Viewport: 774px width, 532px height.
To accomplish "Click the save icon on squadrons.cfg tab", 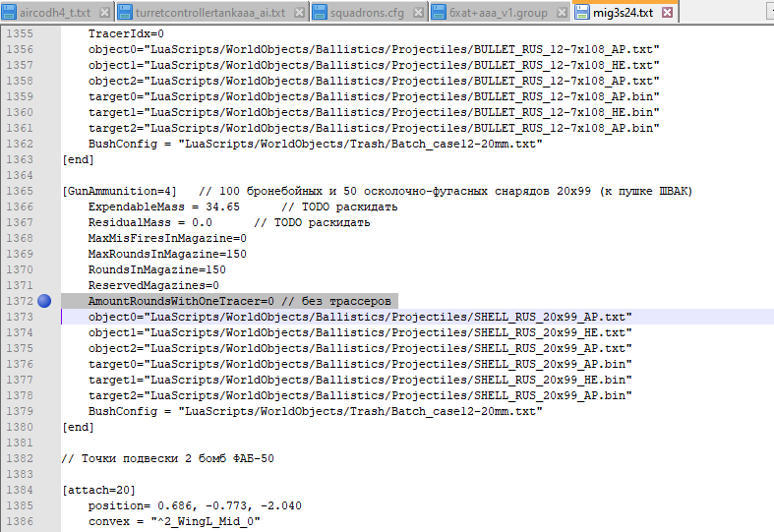I will pyautogui.click(x=320, y=13).
